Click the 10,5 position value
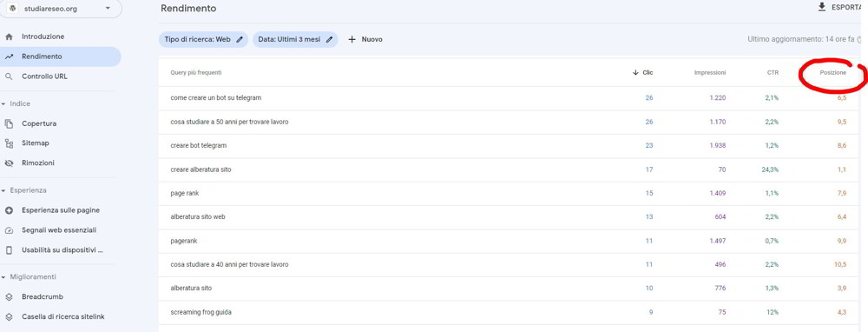The height and width of the screenshot is (332, 868). (841, 264)
